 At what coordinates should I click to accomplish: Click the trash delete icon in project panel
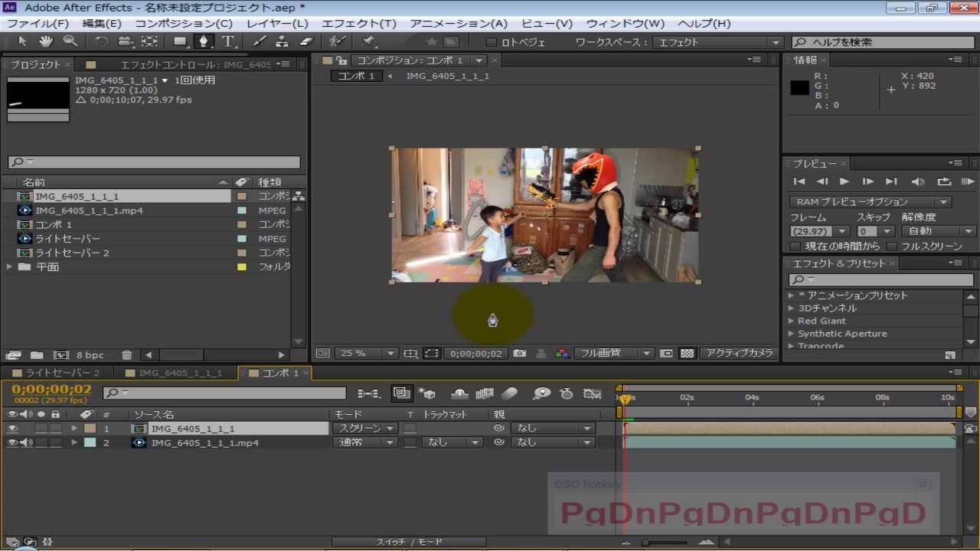127,355
